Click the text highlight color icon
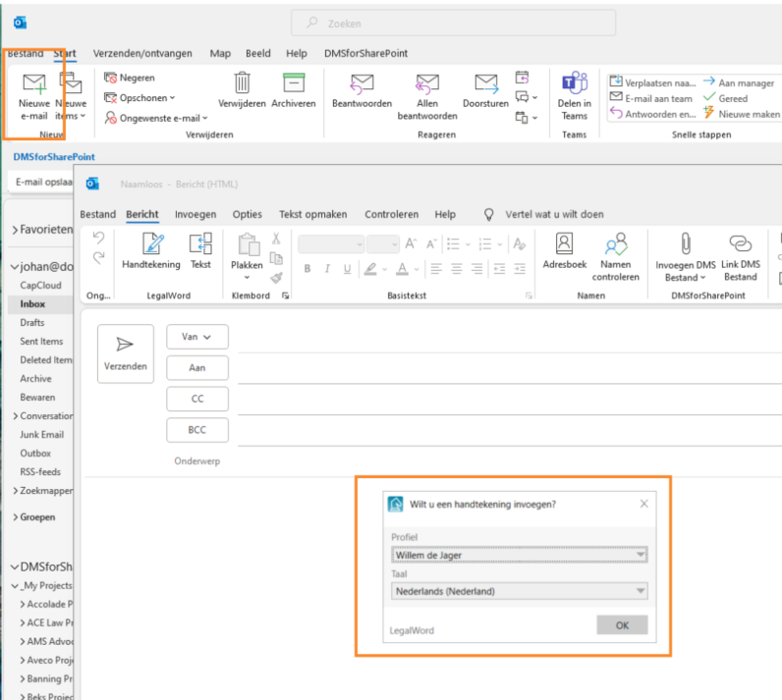This screenshot has height=700, width=782. (370, 269)
